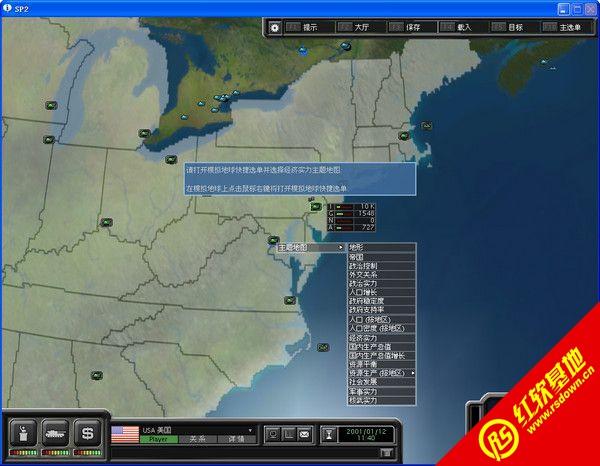Open the 大厅 lobby button

(360, 27)
